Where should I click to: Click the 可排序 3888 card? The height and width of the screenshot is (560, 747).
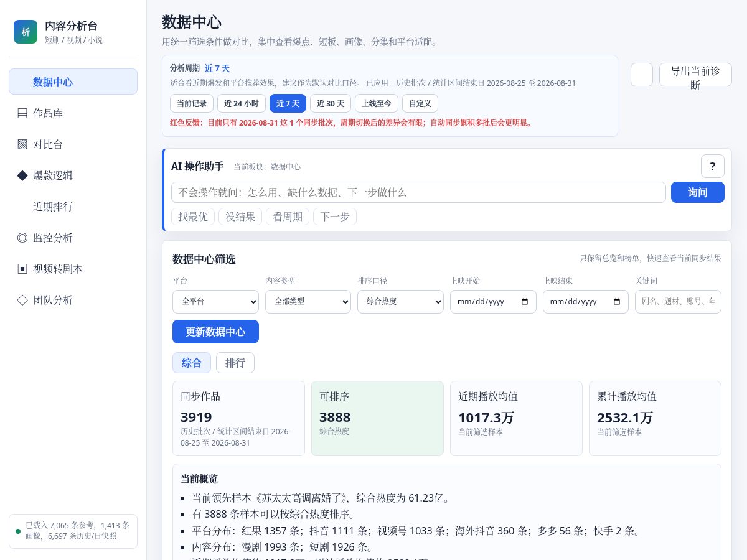click(x=377, y=418)
